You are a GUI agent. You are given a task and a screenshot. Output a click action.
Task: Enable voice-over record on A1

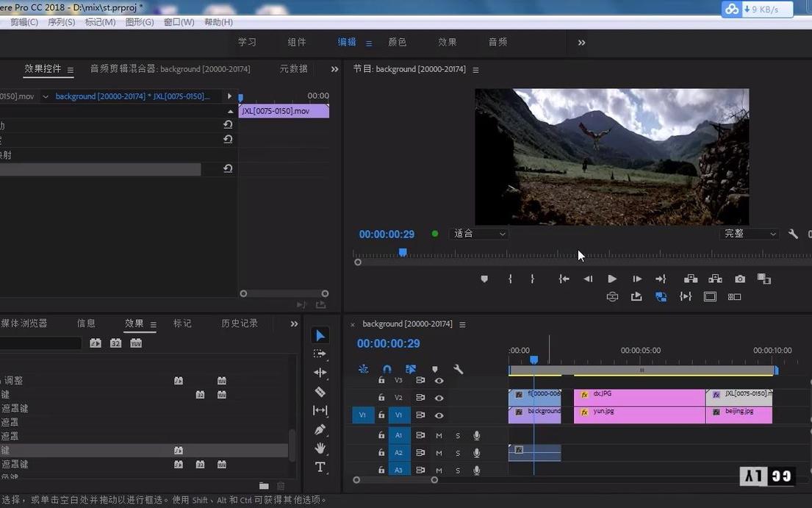477,435
